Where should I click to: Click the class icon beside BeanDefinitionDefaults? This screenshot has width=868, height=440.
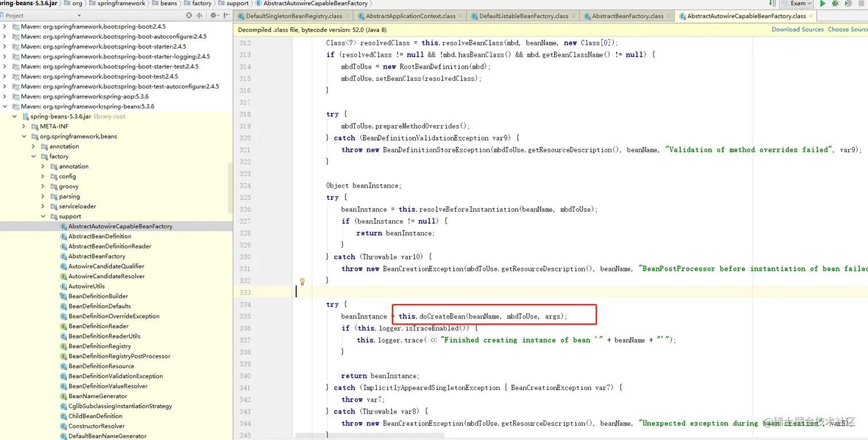[x=64, y=306]
